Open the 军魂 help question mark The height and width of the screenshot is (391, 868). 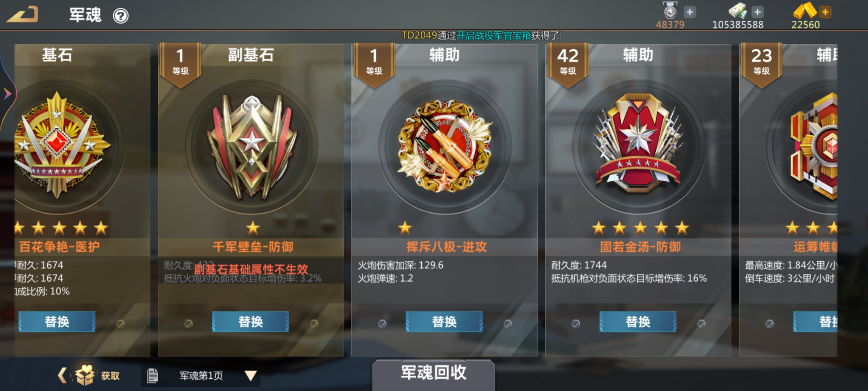[x=120, y=16]
